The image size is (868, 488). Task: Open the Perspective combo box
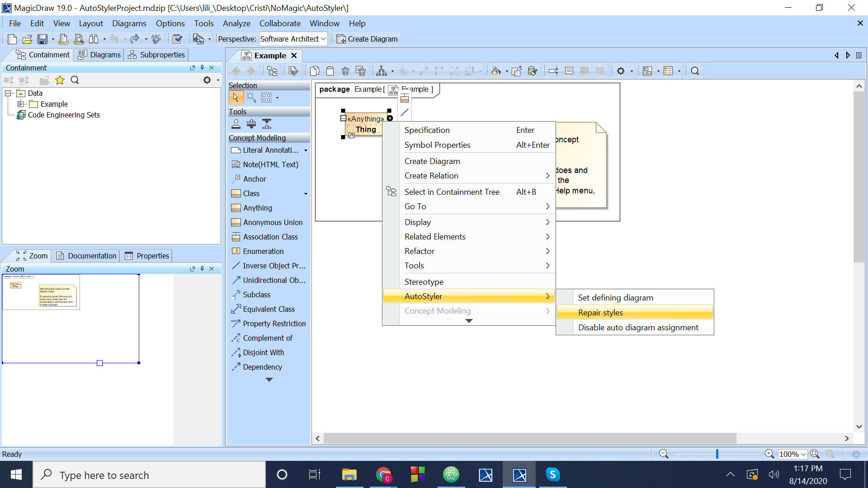[x=293, y=39]
